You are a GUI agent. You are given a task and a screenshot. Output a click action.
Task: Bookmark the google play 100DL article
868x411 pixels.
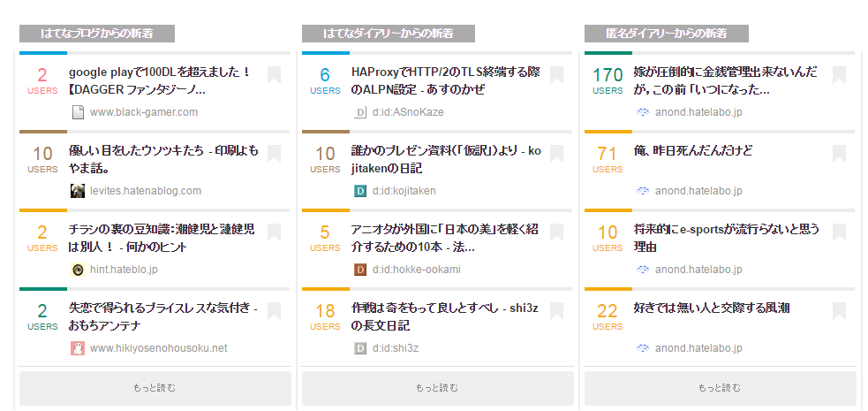point(274,75)
